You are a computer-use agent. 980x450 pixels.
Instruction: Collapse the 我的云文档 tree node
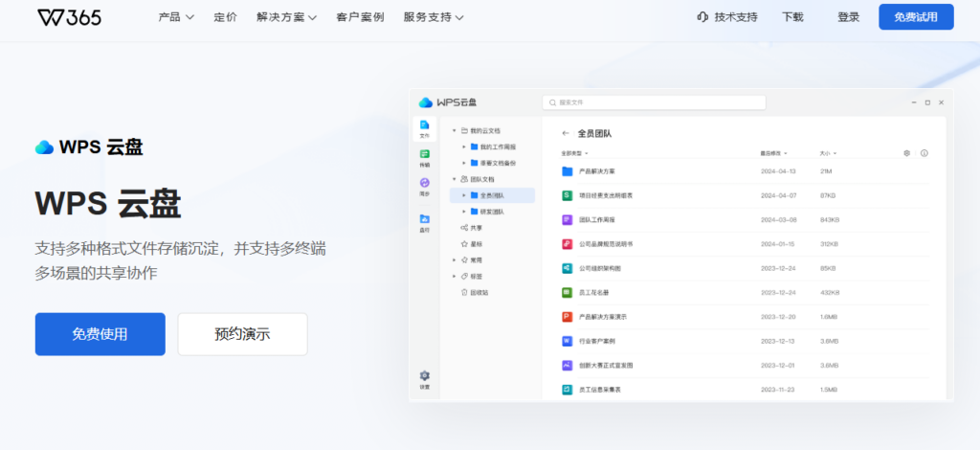click(454, 130)
